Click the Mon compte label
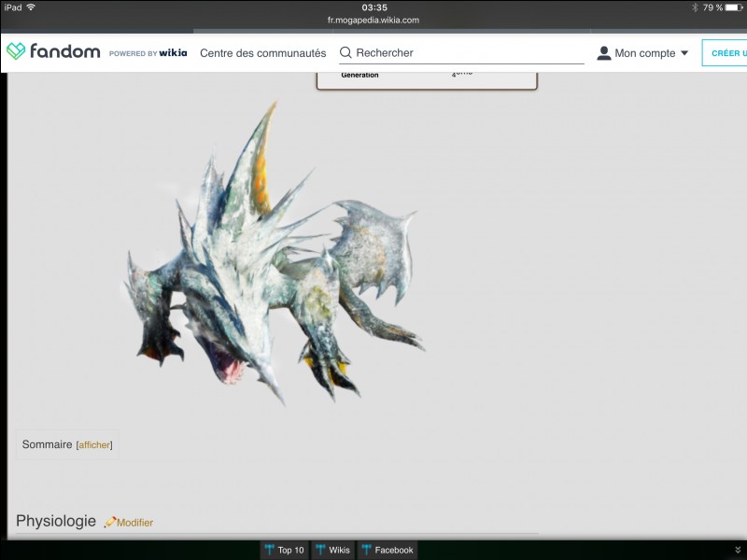The width and height of the screenshot is (747, 560). click(x=645, y=53)
